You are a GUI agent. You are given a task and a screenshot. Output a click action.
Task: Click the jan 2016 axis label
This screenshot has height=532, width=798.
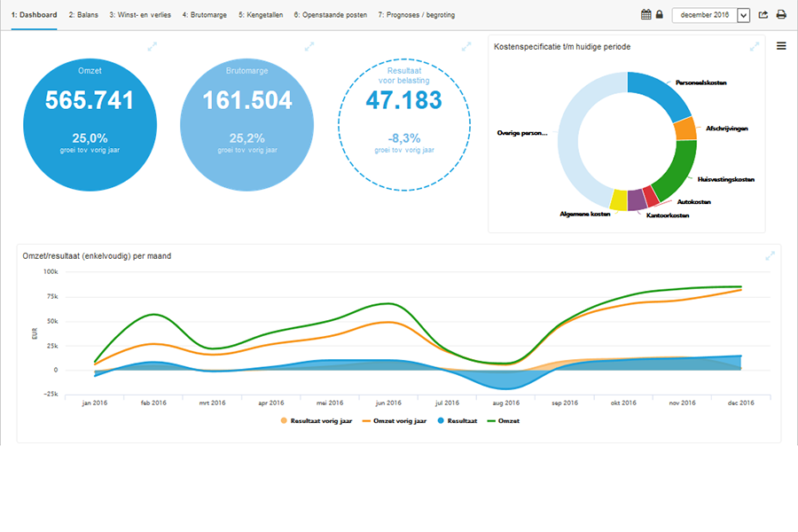(x=95, y=403)
